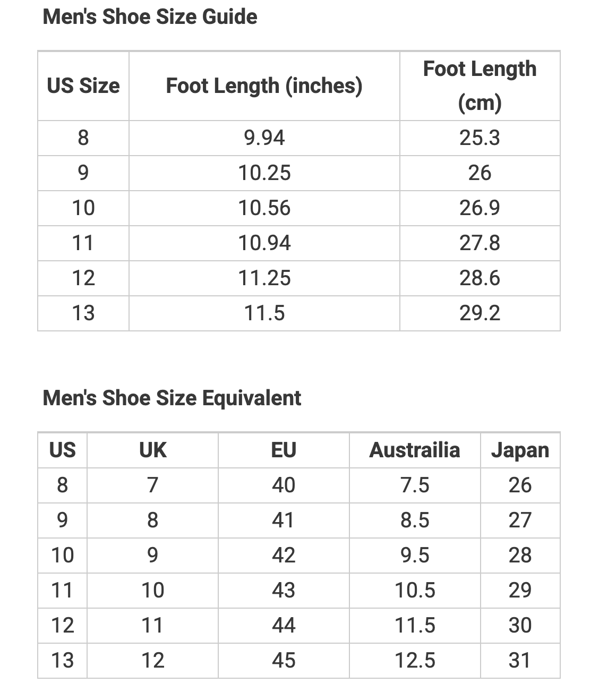Select Japan size 26 cell

tap(520, 485)
